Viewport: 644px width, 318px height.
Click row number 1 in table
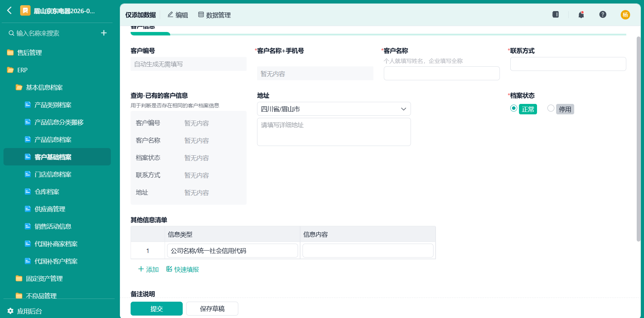pyautogui.click(x=148, y=251)
